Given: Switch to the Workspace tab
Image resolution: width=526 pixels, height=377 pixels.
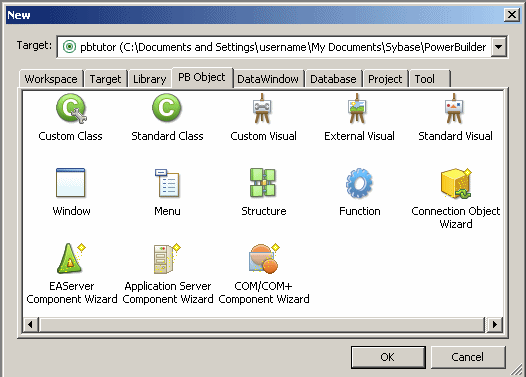Looking at the screenshot, I should 51,79.
